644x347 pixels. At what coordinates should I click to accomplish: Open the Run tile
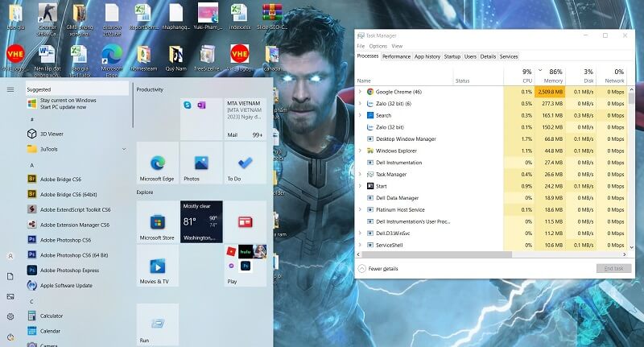[157, 324]
